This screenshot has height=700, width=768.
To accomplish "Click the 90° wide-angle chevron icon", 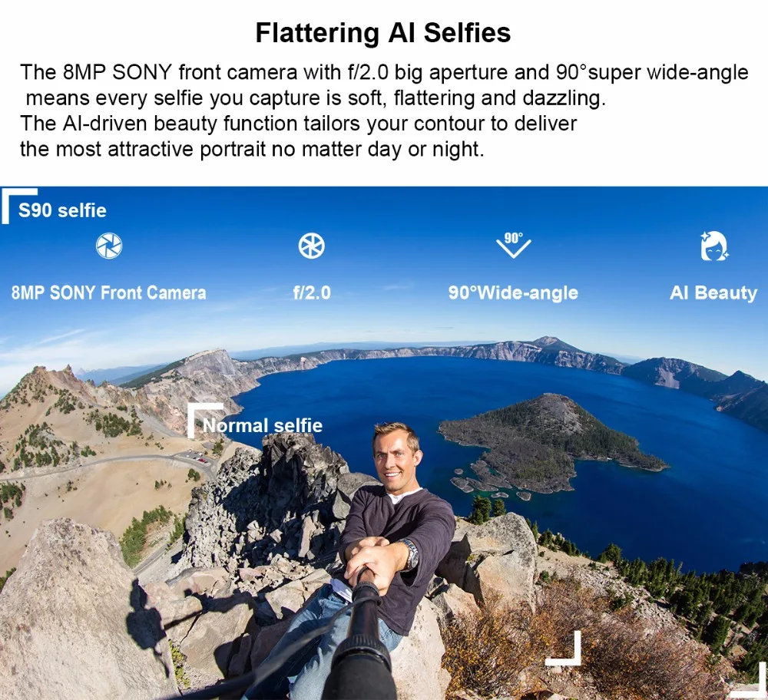I will [x=513, y=244].
